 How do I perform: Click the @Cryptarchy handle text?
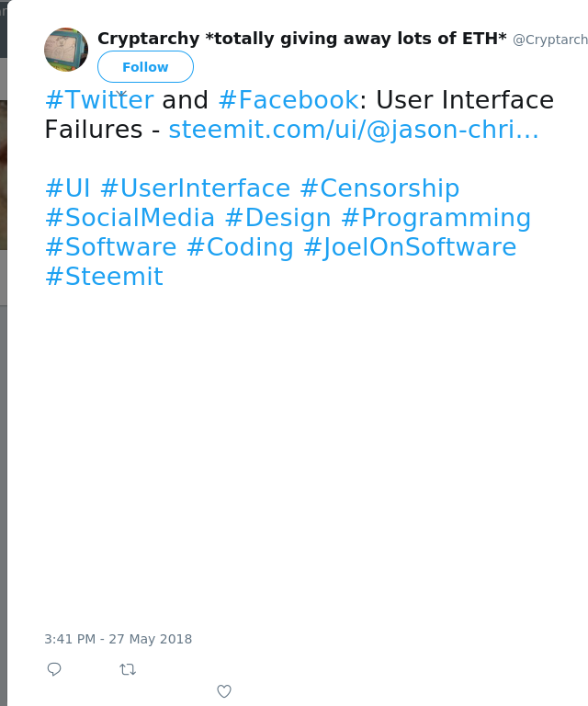point(549,40)
